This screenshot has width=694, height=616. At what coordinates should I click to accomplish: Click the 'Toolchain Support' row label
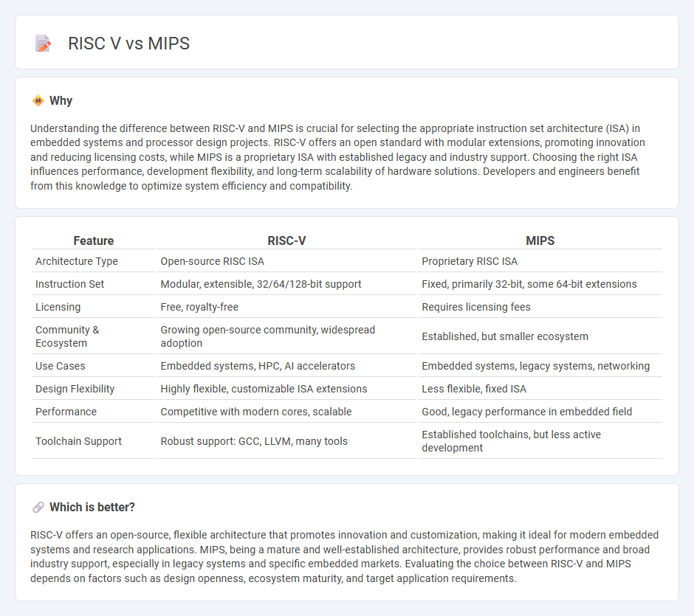click(x=78, y=441)
